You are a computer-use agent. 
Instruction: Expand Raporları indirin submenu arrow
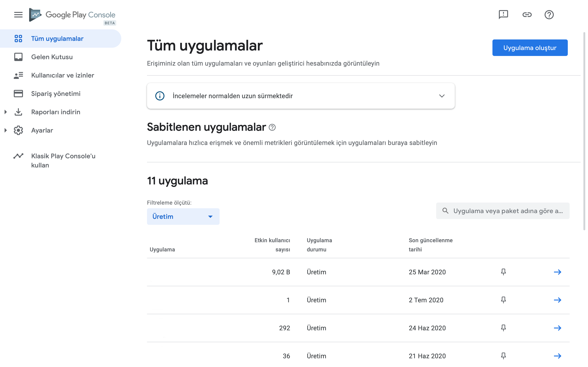click(x=6, y=112)
